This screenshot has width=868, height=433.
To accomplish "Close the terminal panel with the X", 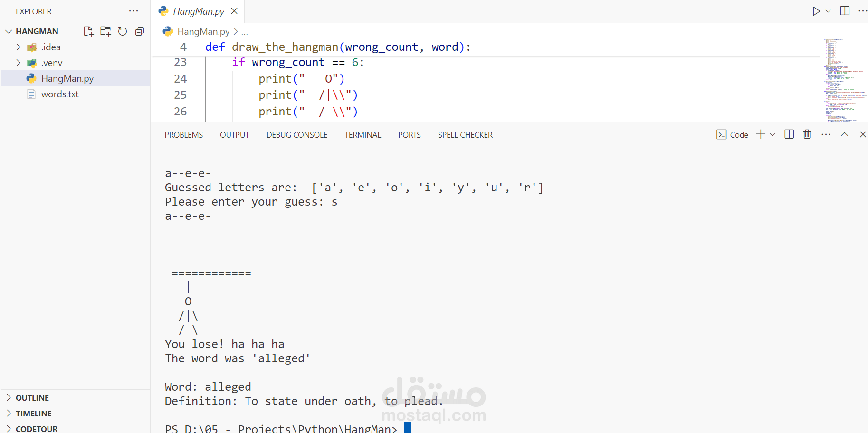I will pyautogui.click(x=862, y=134).
